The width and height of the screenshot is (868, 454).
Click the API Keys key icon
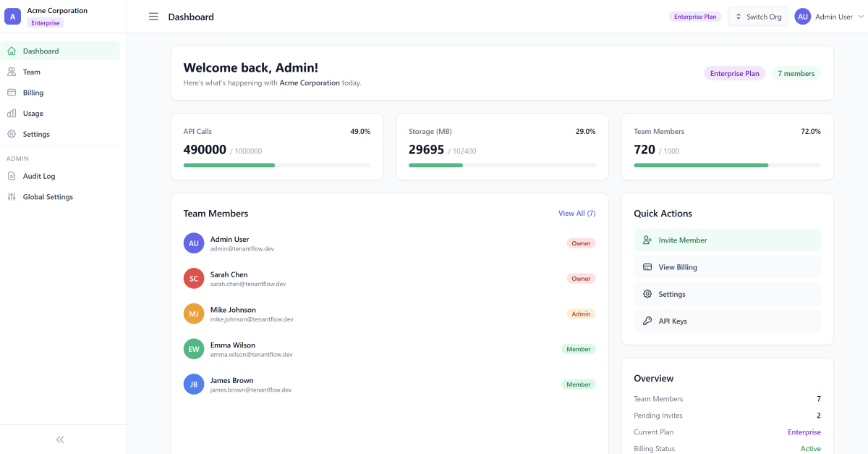(647, 321)
